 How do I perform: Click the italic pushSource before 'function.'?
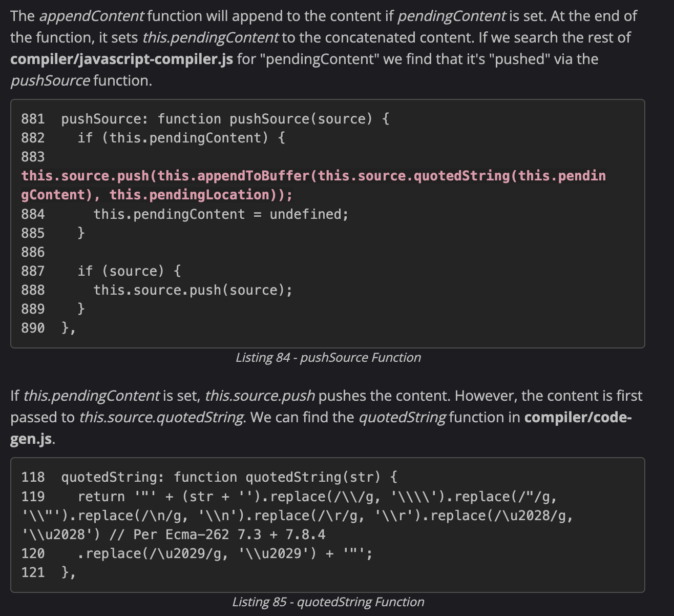point(50,80)
